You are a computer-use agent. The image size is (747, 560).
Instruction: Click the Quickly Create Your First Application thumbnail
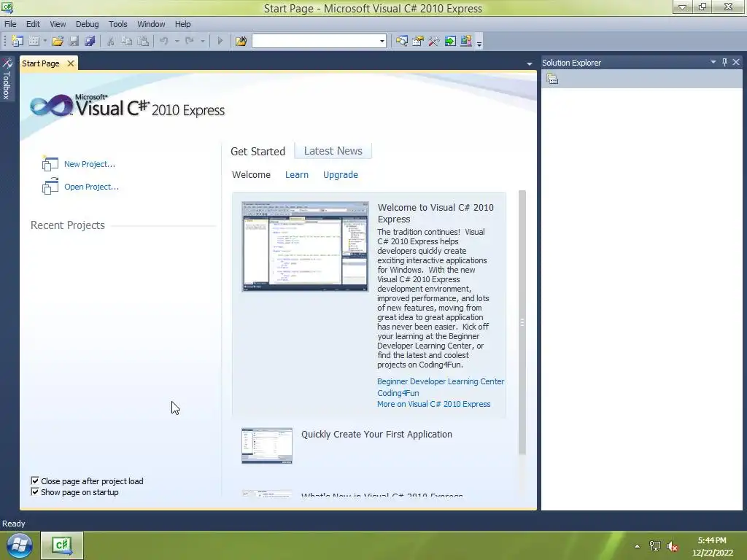pyautogui.click(x=267, y=446)
